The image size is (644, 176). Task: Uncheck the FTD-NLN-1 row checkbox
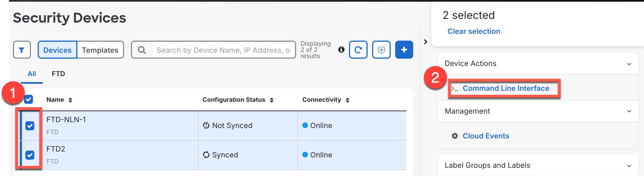pyautogui.click(x=30, y=126)
